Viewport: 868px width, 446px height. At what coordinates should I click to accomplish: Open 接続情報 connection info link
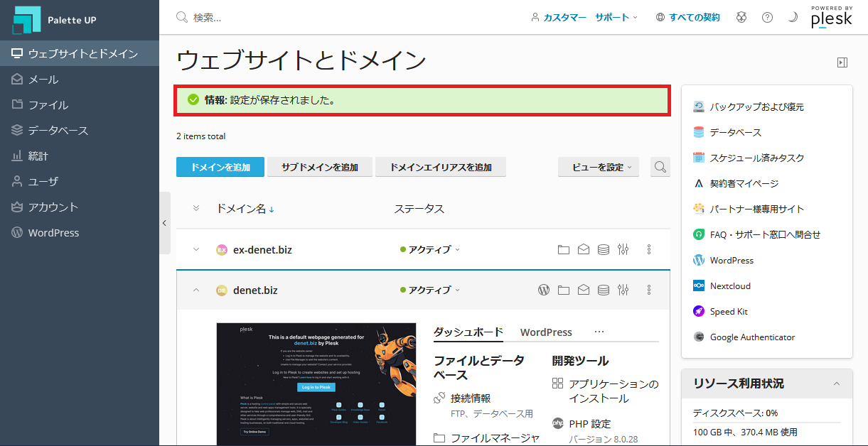coord(471,398)
